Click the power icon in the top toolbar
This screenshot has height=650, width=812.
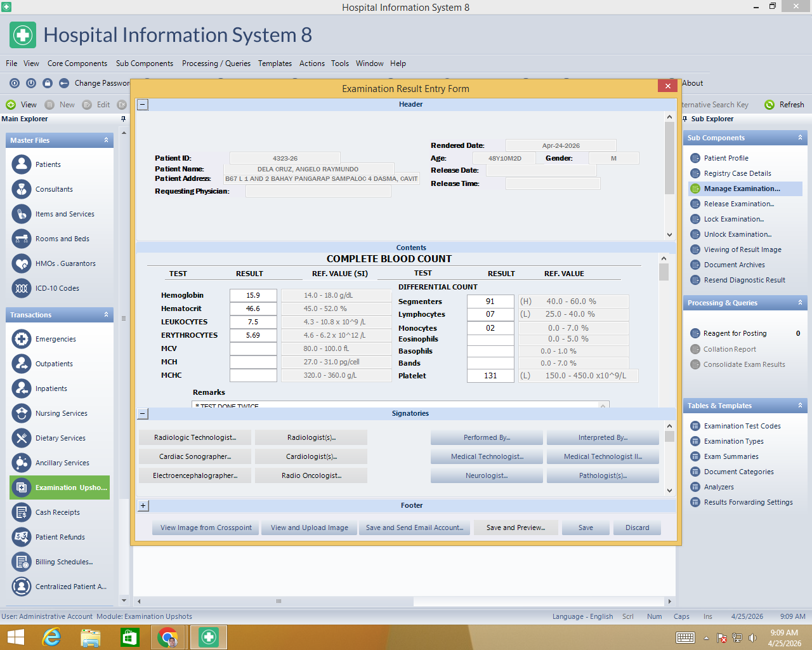31,83
